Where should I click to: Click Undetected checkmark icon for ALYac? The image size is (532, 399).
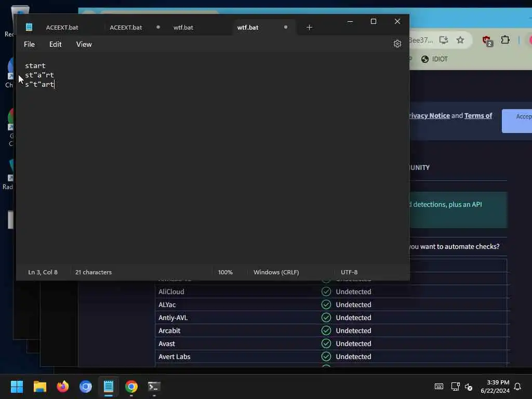[326, 304]
